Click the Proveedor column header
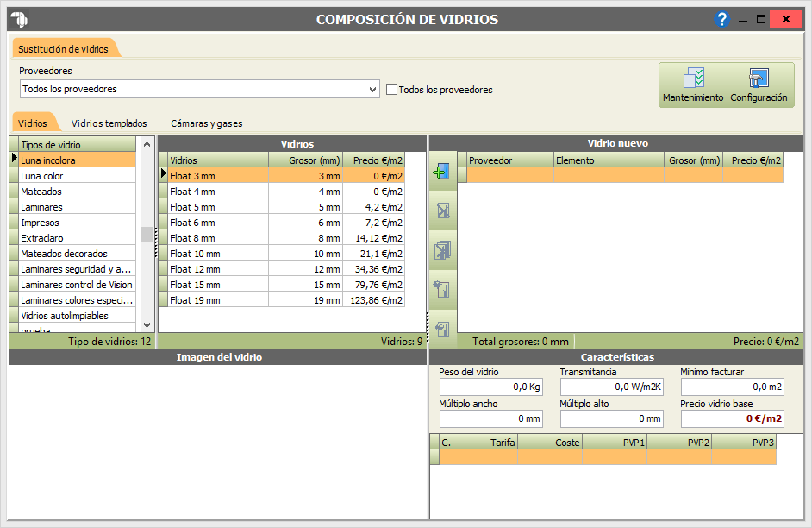The width and height of the screenshot is (812, 528). click(510, 160)
